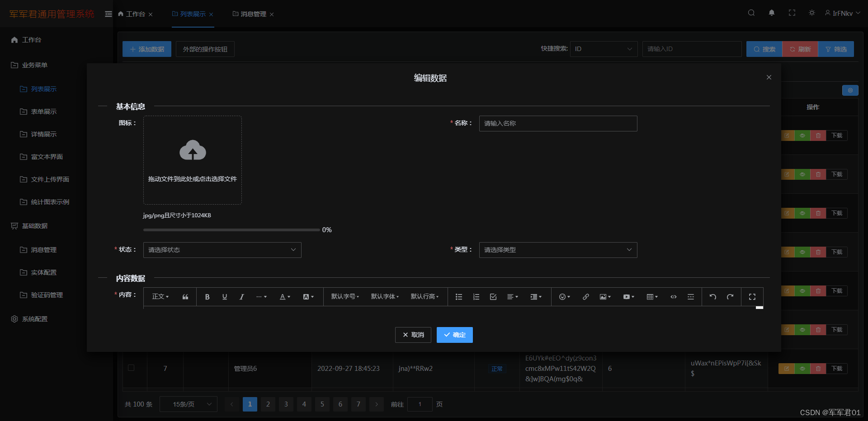Screen dimensions: 868x421
Task: Insert a bulleted list
Action: click(x=459, y=297)
